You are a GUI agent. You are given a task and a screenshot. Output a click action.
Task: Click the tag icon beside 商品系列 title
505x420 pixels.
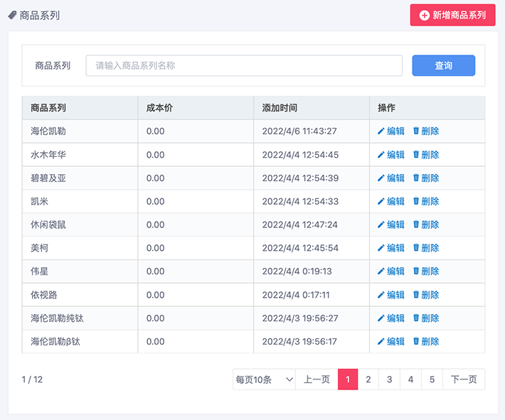[x=12, y=15]
